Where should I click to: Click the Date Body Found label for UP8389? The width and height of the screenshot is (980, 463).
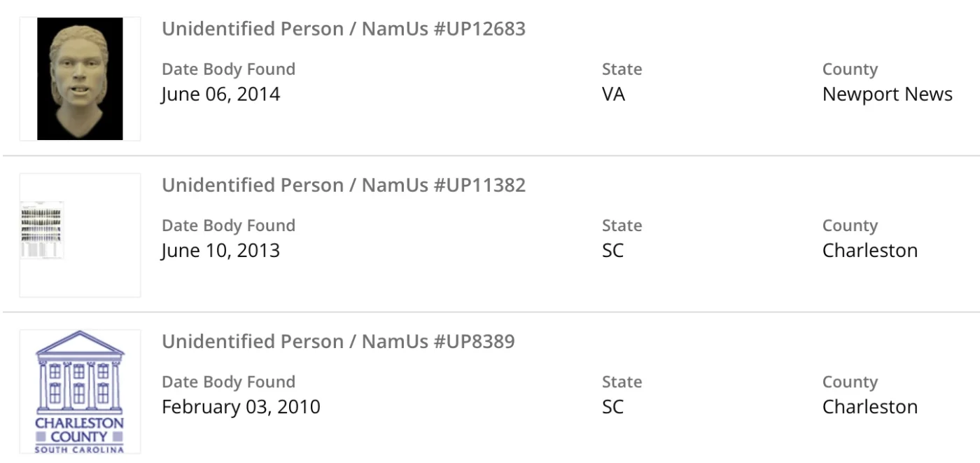[x=228, y=382]
